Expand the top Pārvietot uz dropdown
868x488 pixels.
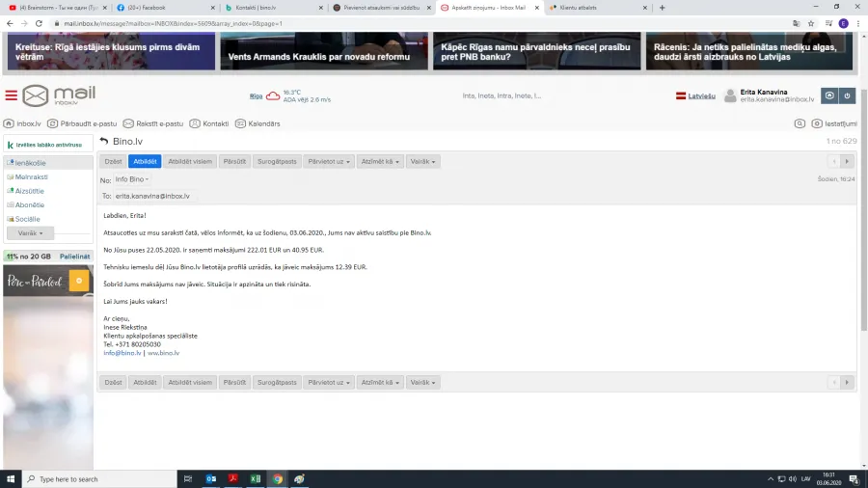(329, 162)
